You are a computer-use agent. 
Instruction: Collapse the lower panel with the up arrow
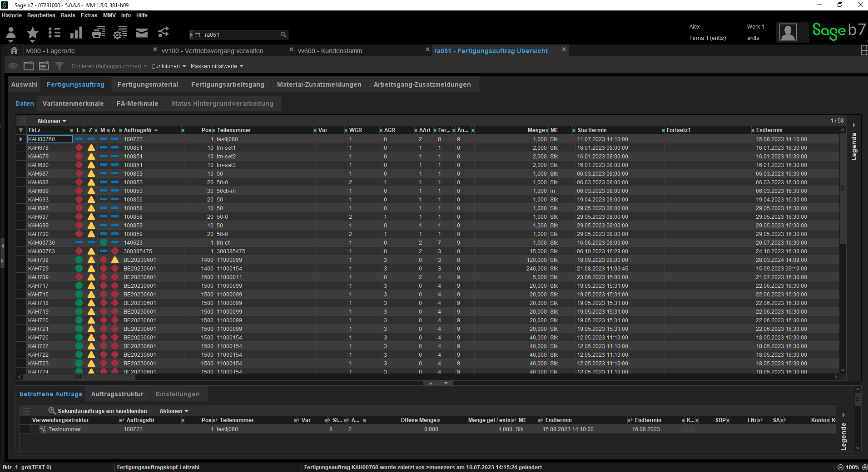coord(431,383)
